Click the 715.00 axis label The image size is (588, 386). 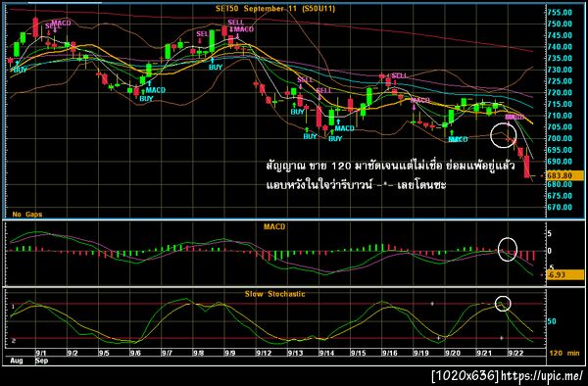click(560, 104)
